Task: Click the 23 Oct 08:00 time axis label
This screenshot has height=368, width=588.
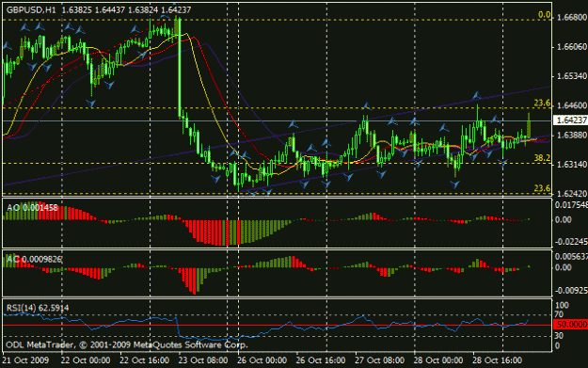Action: coord(203,360)
